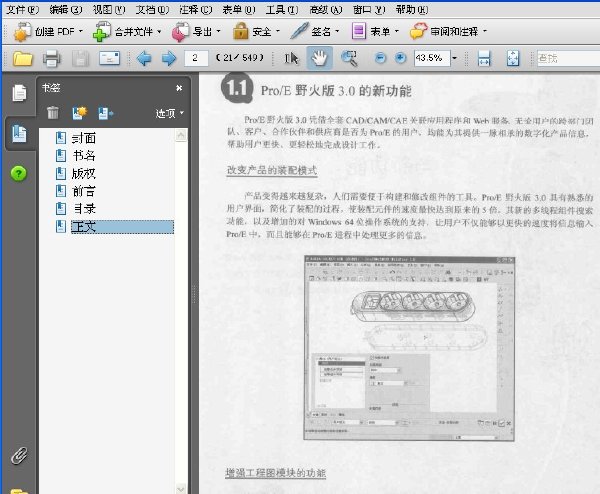The width and height of the screenshot is (600, 494).
Task: Open the 表单 menu in the menu bar
Action: 239,10
